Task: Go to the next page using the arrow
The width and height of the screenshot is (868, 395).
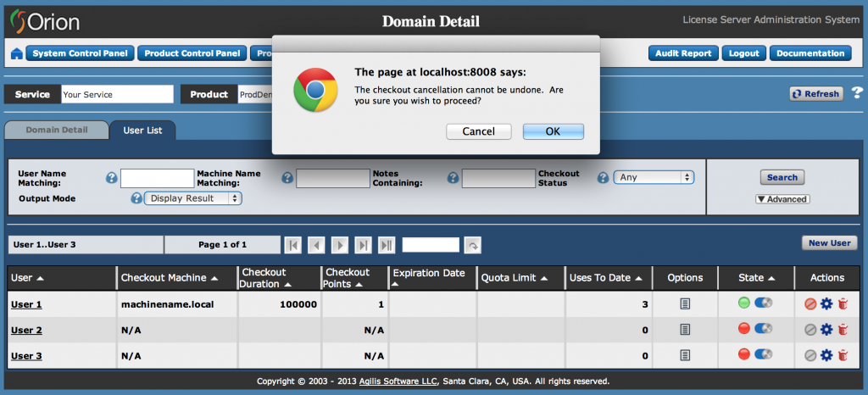Action: [339, 245]
